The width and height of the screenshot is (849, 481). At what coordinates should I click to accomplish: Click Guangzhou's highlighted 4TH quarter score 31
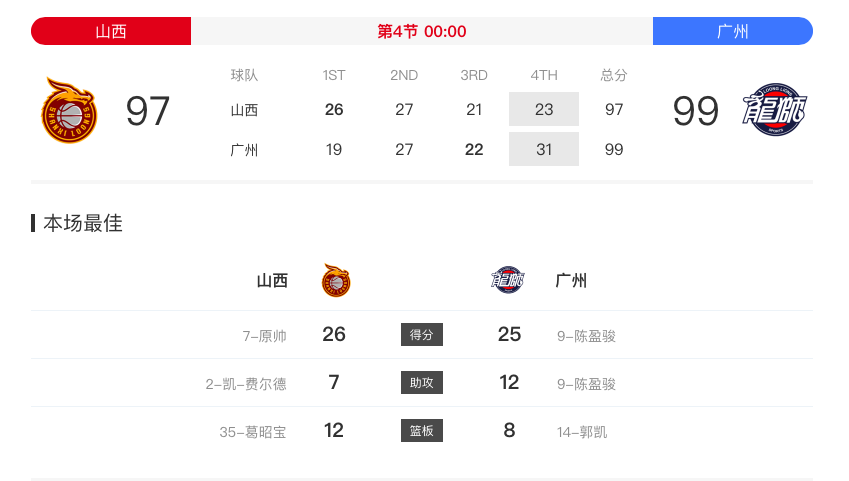(544, 149)
